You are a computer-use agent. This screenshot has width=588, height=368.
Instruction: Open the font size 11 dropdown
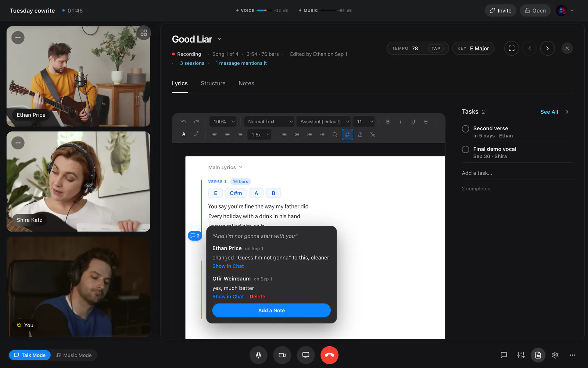(365, 121)
